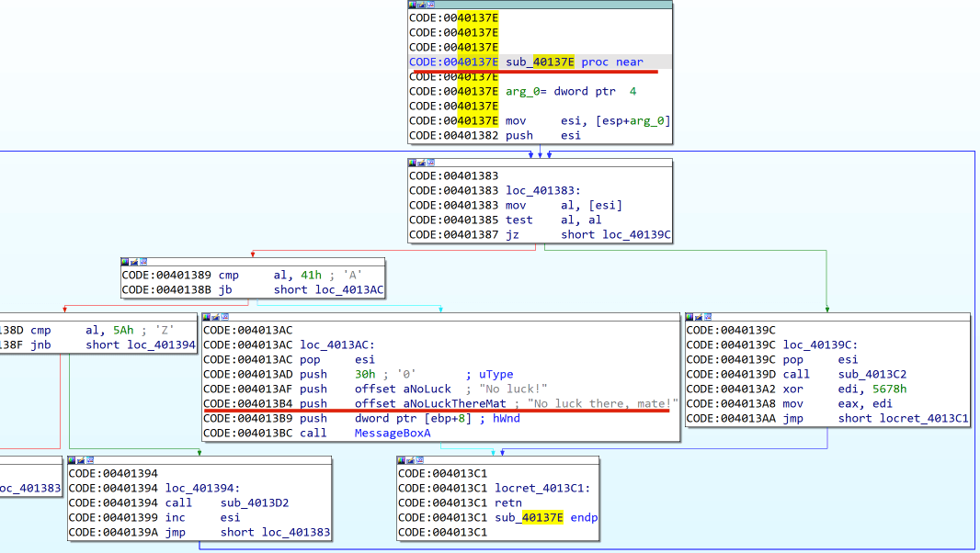Viewport: 980px width, 553px height.
Task: Click the group icon on loc_401394 node
Action: tap(90, 460)
